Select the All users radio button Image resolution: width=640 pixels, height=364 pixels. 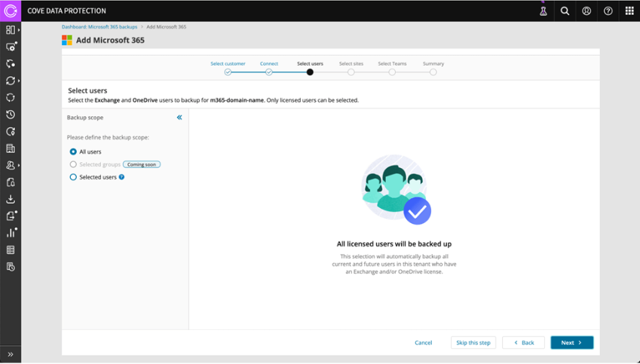pos(73,151)
